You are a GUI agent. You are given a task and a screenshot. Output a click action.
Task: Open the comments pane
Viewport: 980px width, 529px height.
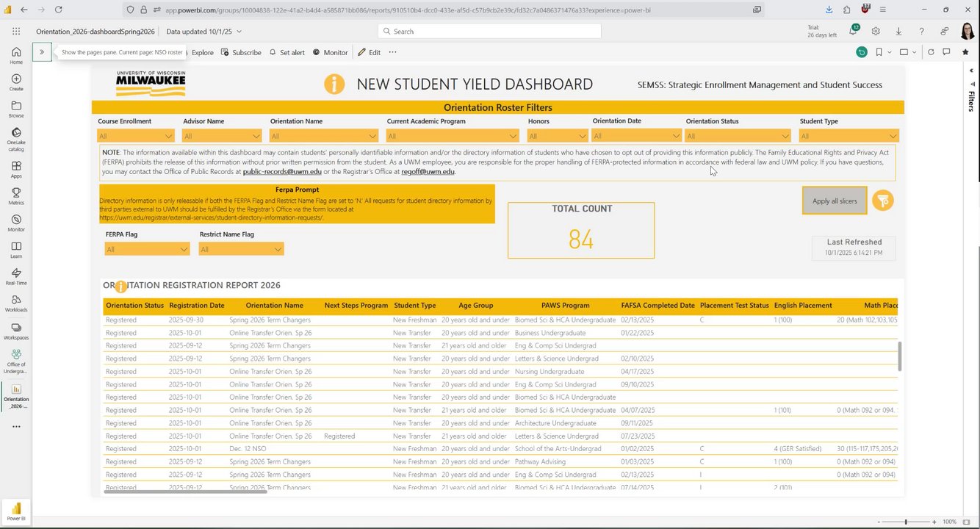coord(946,52)
